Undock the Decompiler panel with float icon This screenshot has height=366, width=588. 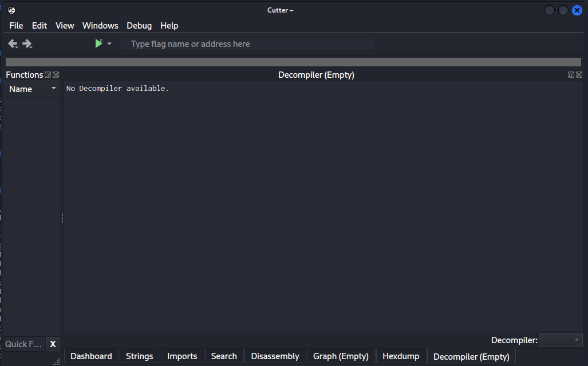pos(571,75)
